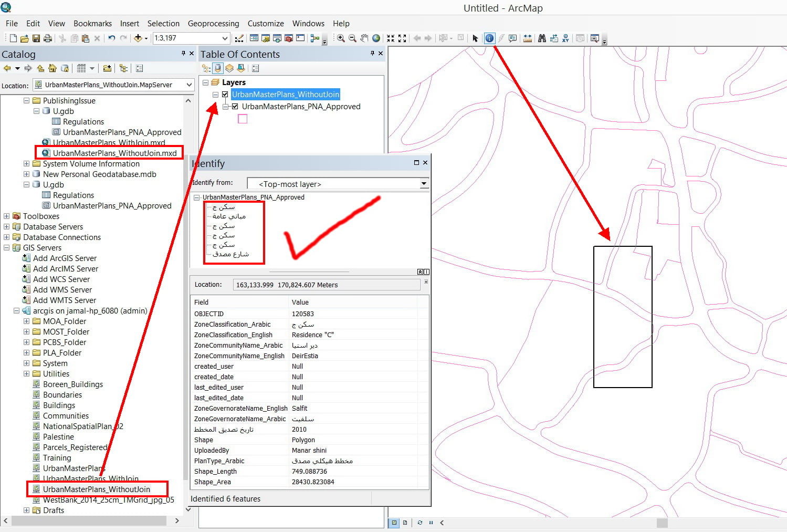This screenshot has height=532, width=787.
Task: List By Source in Table Of Contents
Action: [x=218, y=68]
